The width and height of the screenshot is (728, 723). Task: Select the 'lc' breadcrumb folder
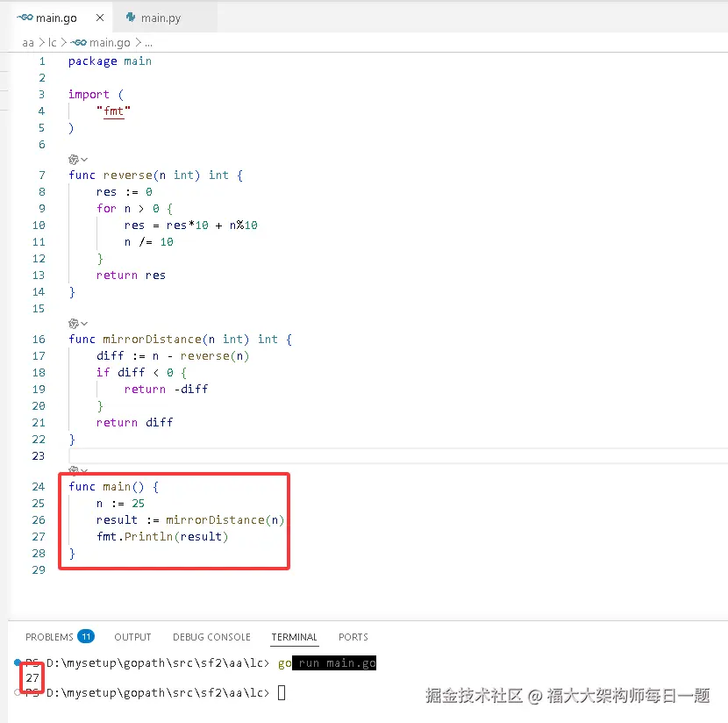52,43
